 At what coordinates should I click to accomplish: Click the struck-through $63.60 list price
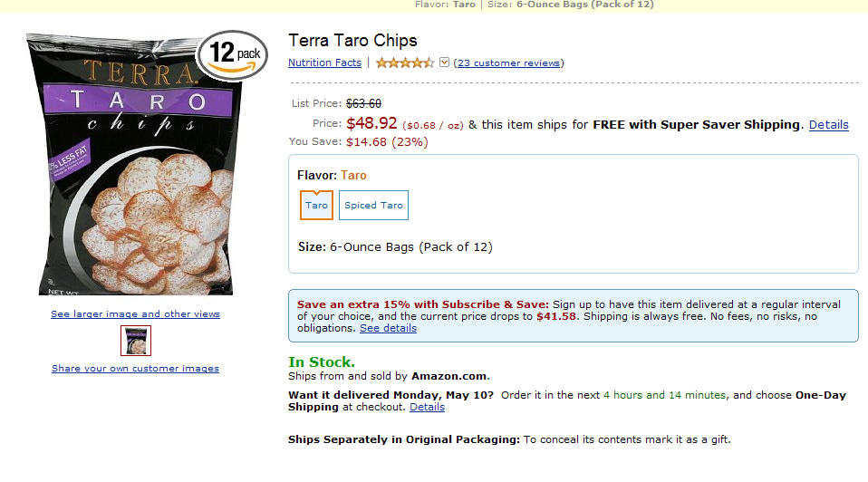coord(363,103)
